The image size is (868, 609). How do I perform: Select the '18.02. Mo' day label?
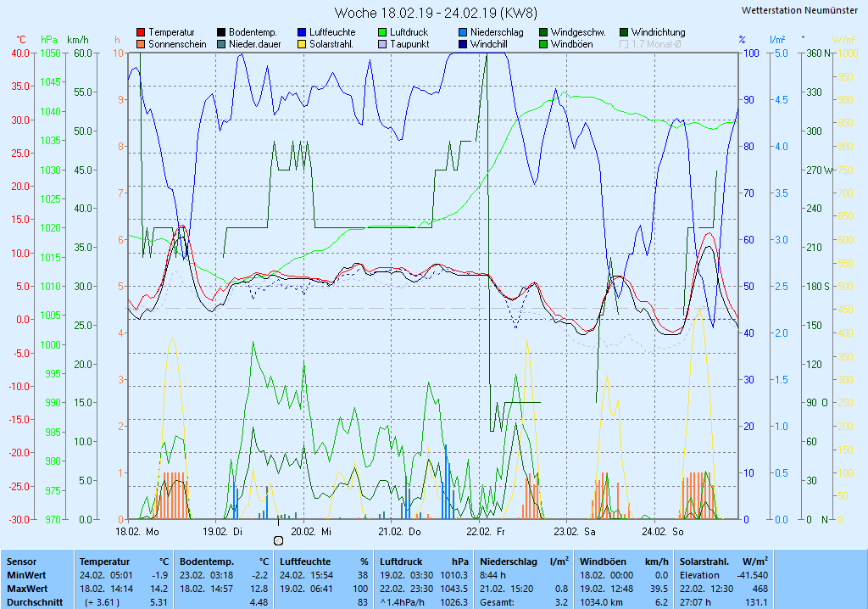pyautogui.click(x=136, y=532)
